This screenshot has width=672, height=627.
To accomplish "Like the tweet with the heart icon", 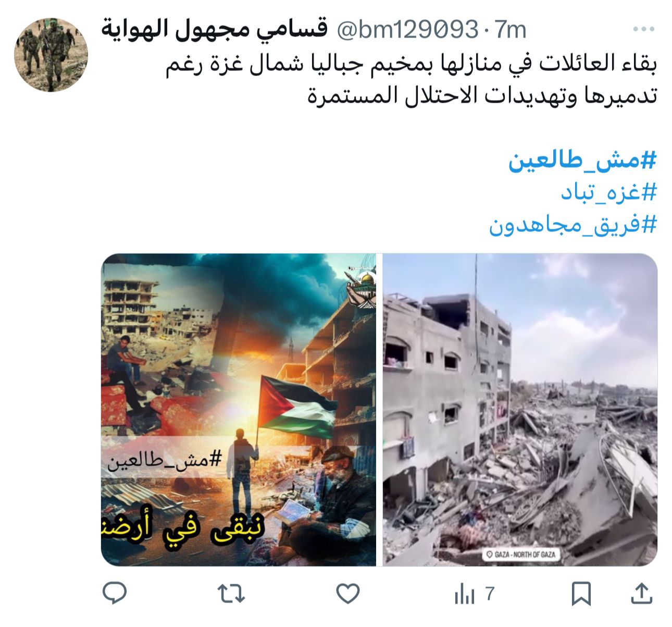I will [x=348, y=594].
